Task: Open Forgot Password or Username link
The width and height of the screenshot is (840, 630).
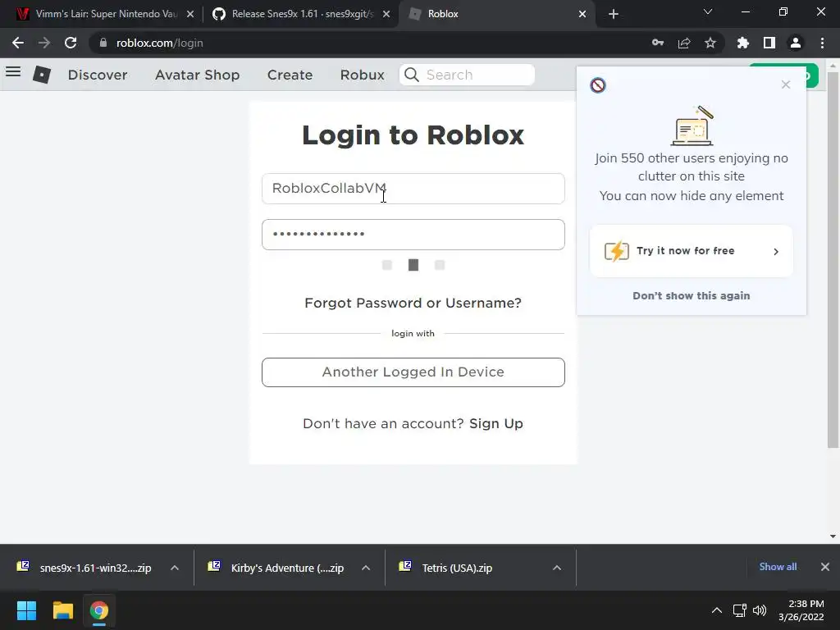Action: click(x=413, y=303)
